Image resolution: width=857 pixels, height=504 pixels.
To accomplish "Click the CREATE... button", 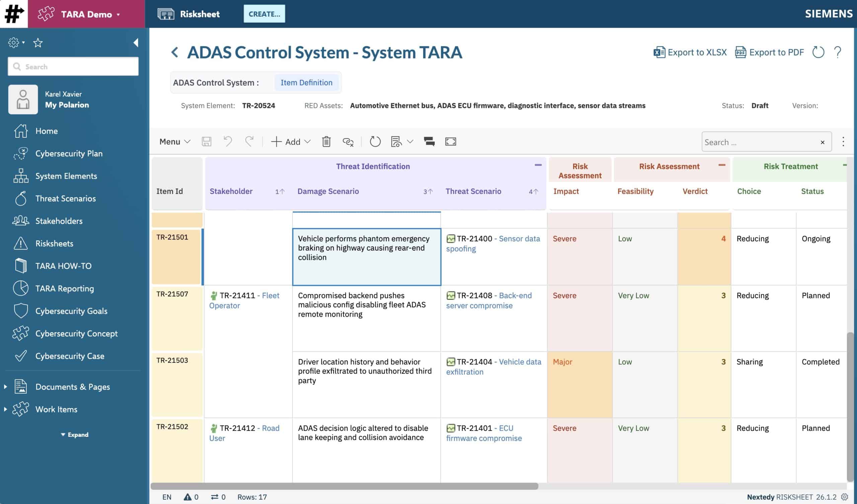I will pos(264,14).
